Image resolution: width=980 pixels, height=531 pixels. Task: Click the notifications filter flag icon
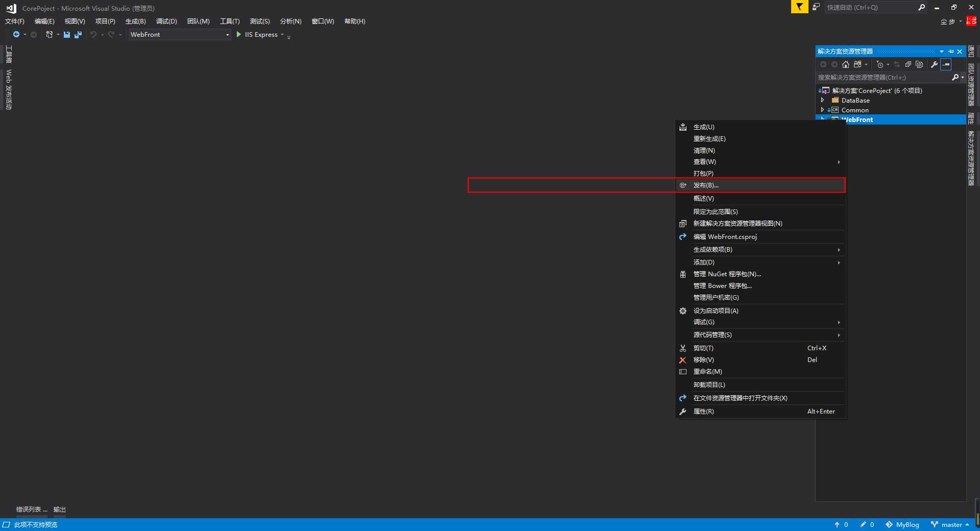pyautogui.click(x=799, y=7)
